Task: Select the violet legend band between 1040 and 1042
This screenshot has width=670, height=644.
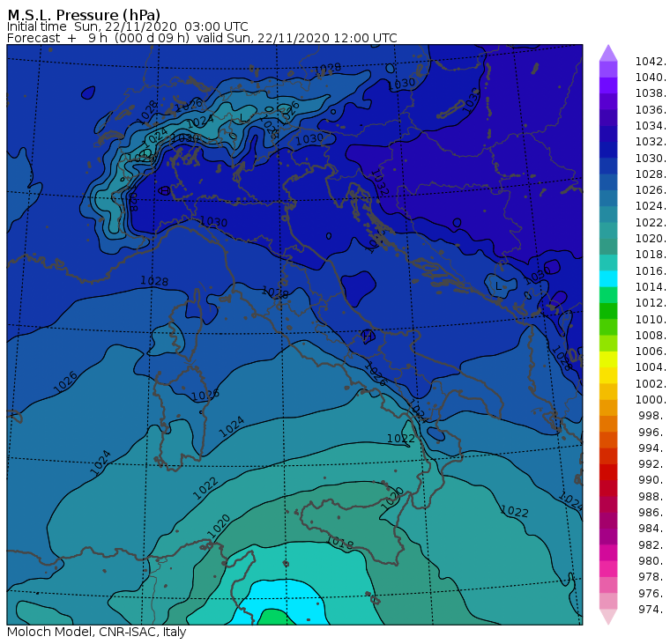Action: pos(608,70)
